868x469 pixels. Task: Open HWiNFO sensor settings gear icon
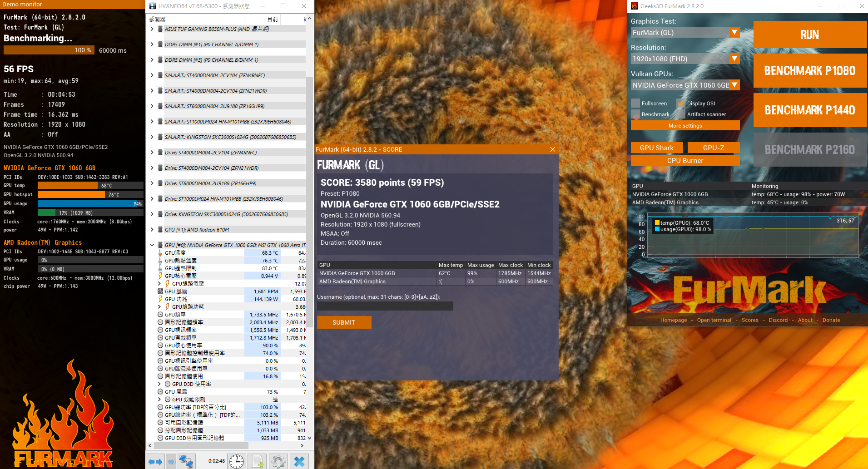[x=278, y=461]
